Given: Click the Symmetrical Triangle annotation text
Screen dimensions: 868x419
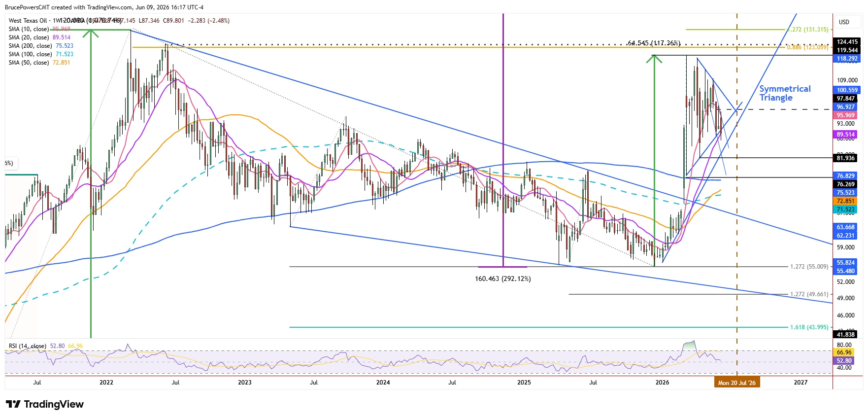Looking at the screenshot, I should click(x=785, y=93).
